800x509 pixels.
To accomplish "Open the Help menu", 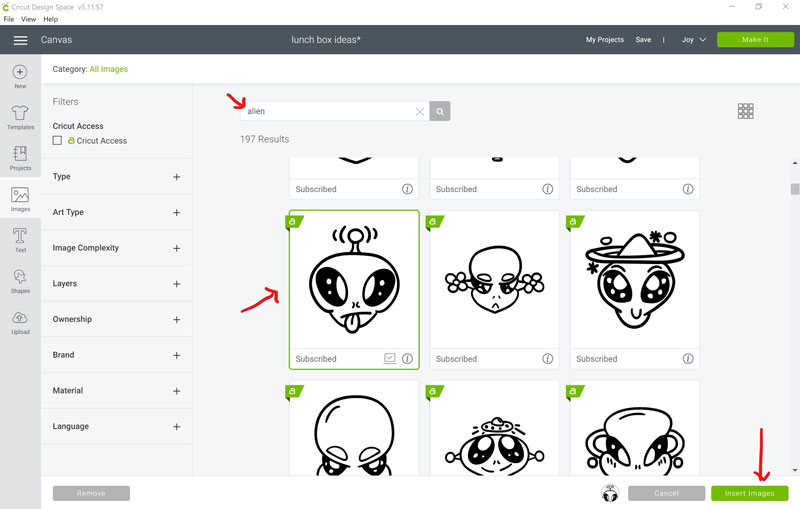I will [51, 19].
